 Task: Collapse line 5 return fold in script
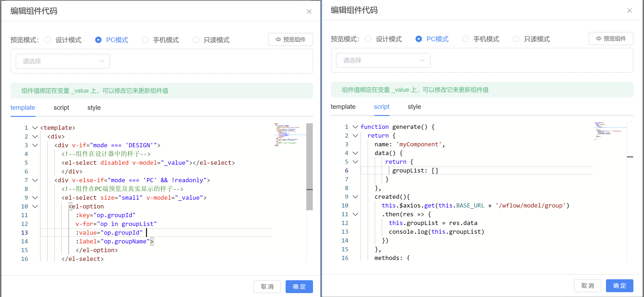pos(355,162)
